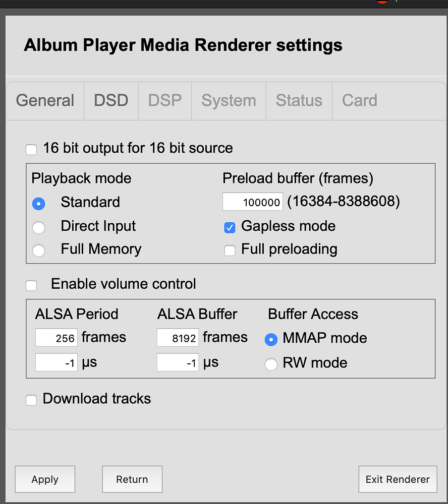Choose Direct Input playback mode

pos(38,227)
